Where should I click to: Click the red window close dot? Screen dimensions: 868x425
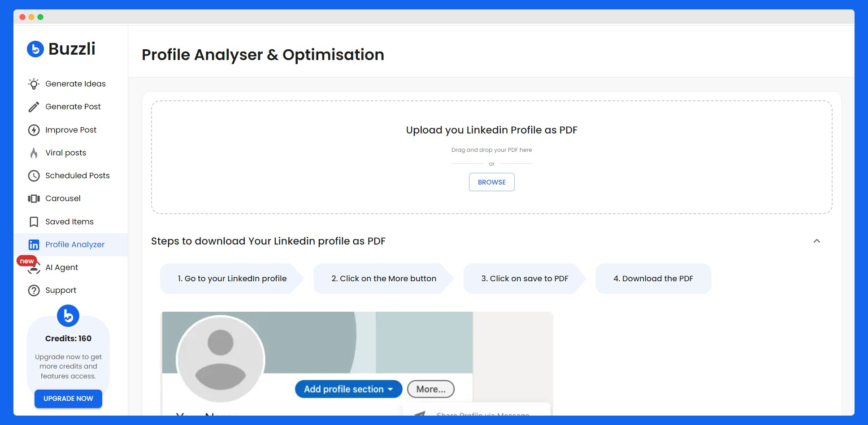22,17
